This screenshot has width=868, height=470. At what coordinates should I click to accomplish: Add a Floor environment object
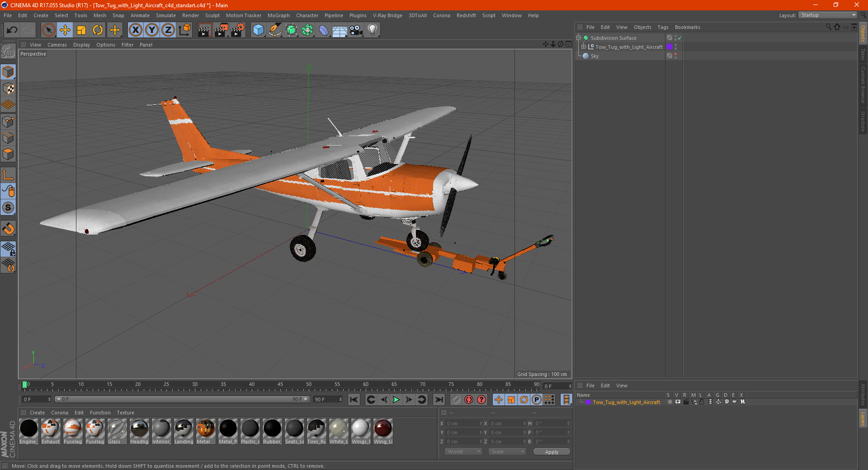(x=340, y=30)
